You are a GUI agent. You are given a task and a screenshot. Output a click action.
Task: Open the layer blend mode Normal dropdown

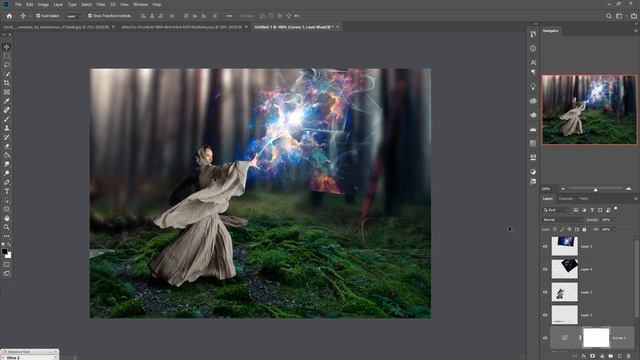pyautogui.click(x=562, y=220)
